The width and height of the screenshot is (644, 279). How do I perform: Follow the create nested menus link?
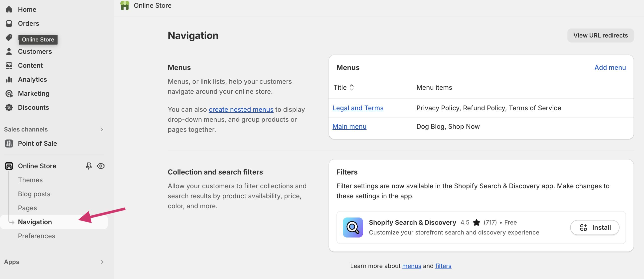[241, 110]
